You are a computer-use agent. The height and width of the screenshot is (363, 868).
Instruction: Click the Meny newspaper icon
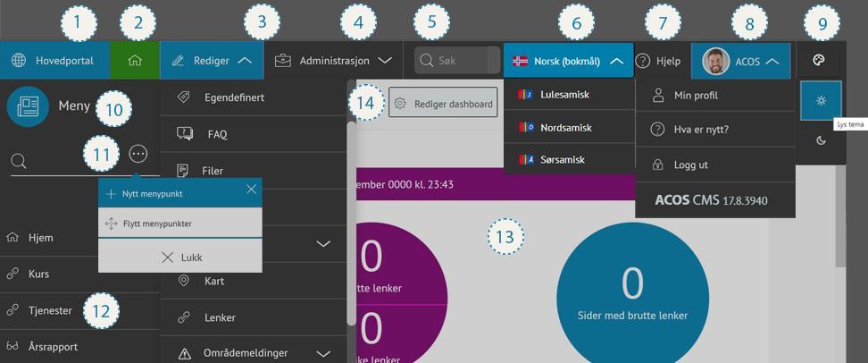pyautogui.click(x=28, y=106)
